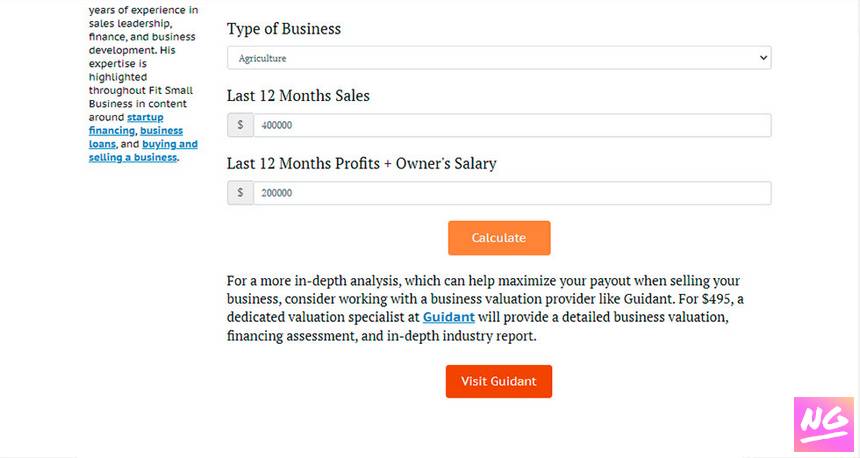Focus the Last 12 Months Sales field
This screenshot has height=458, width=860.
click(x=512, y=125)
